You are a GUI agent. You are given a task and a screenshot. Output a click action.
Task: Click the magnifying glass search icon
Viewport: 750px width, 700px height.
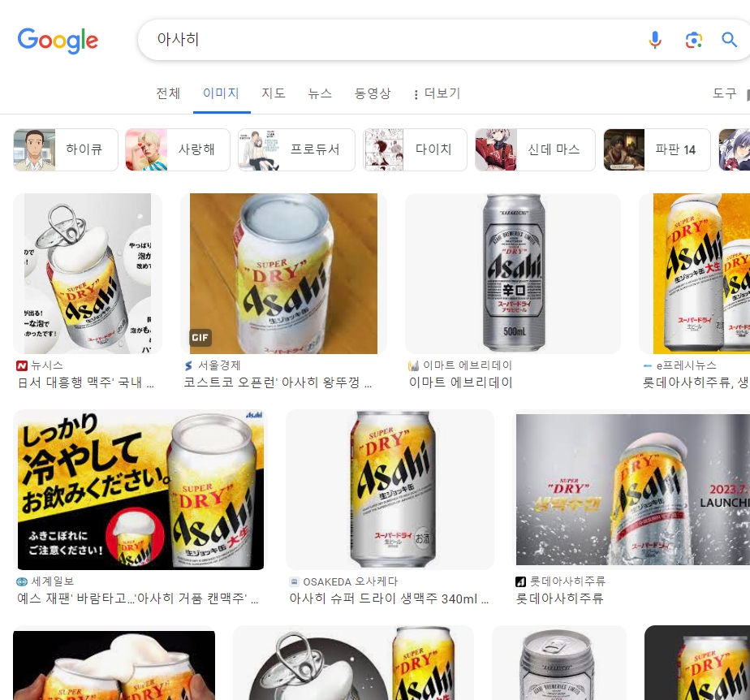coord(730,39)
